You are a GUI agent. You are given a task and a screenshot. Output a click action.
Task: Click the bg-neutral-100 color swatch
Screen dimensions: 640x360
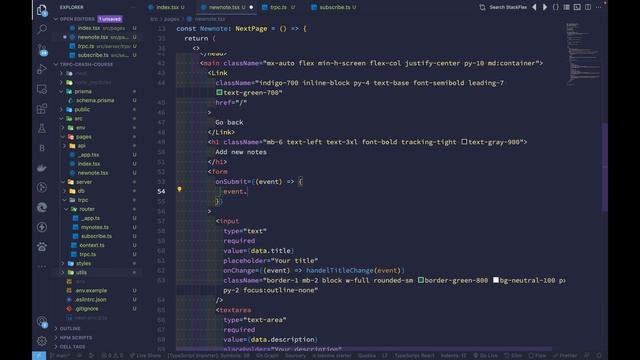(496, 280)
